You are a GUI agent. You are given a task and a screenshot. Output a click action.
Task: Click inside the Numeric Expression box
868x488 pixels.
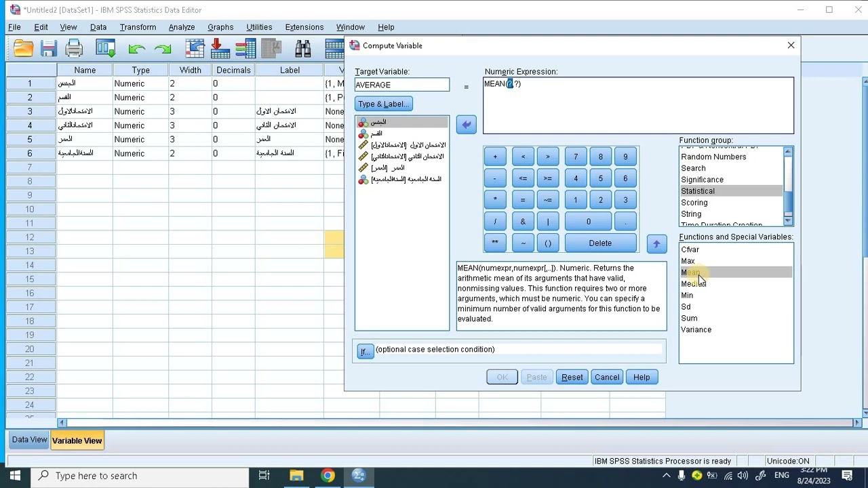pyautogui.click(x=638, y=106)
